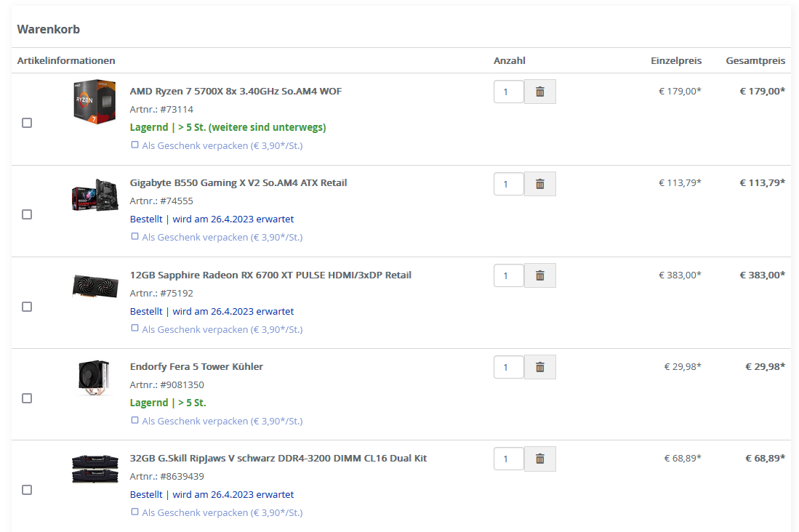Remove Gigabyte B550 Gaming X with trash icon
Image resolution: width=799 pixels, height=532 pixels.
point(540,184)
